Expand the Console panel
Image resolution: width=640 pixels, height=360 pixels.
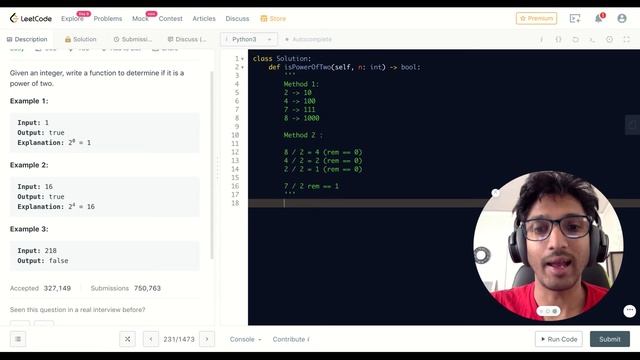point(245,339)
